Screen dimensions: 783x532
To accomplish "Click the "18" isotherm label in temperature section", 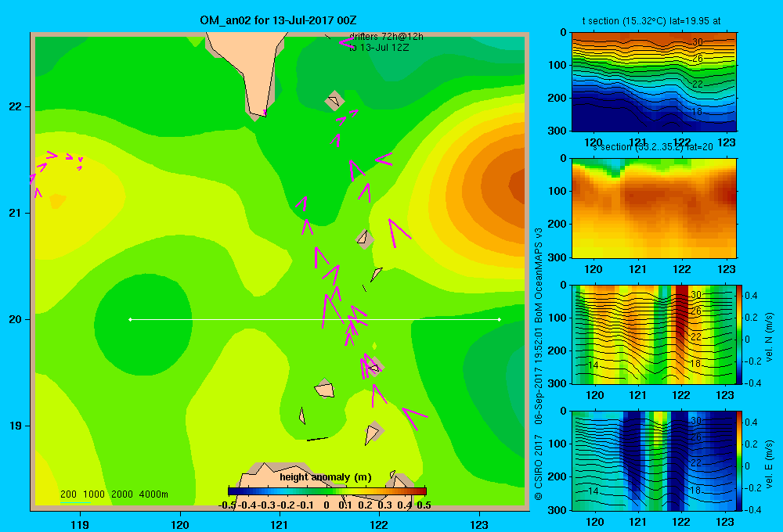I will pos(697,111).
